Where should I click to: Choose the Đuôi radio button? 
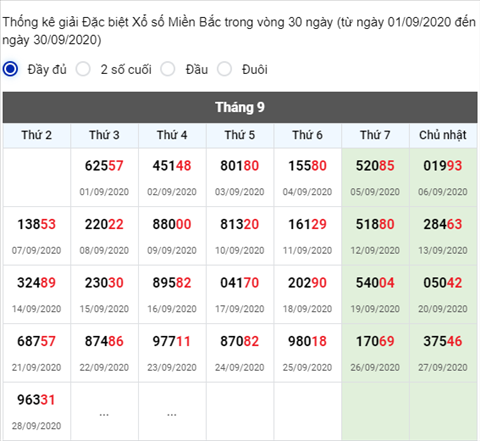tap(224, 69)
